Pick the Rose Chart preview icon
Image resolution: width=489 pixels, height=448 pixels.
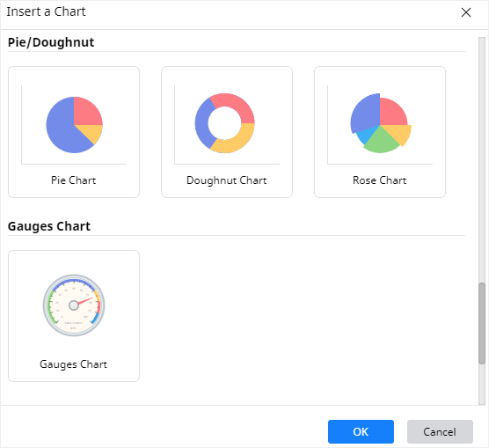point(381,123)
